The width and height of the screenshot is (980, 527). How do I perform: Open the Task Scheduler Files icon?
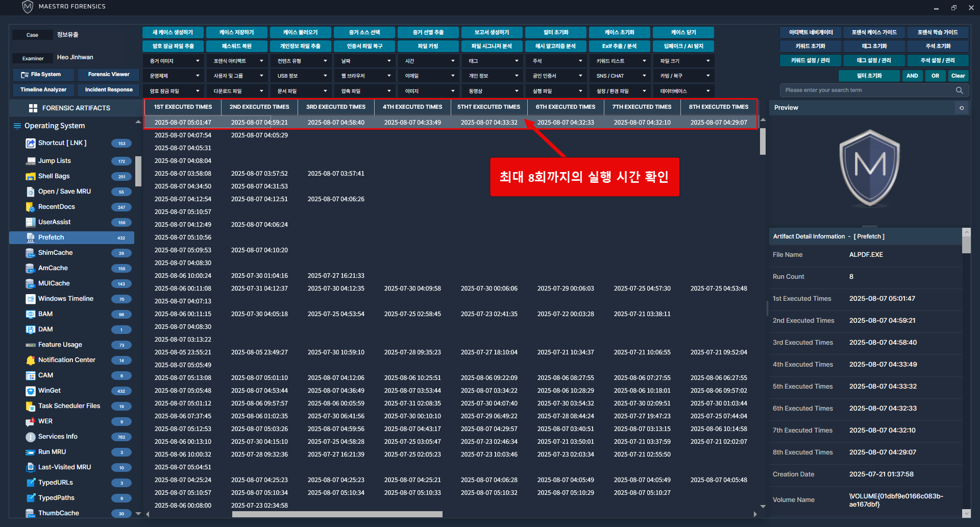[x=31, y=406]
